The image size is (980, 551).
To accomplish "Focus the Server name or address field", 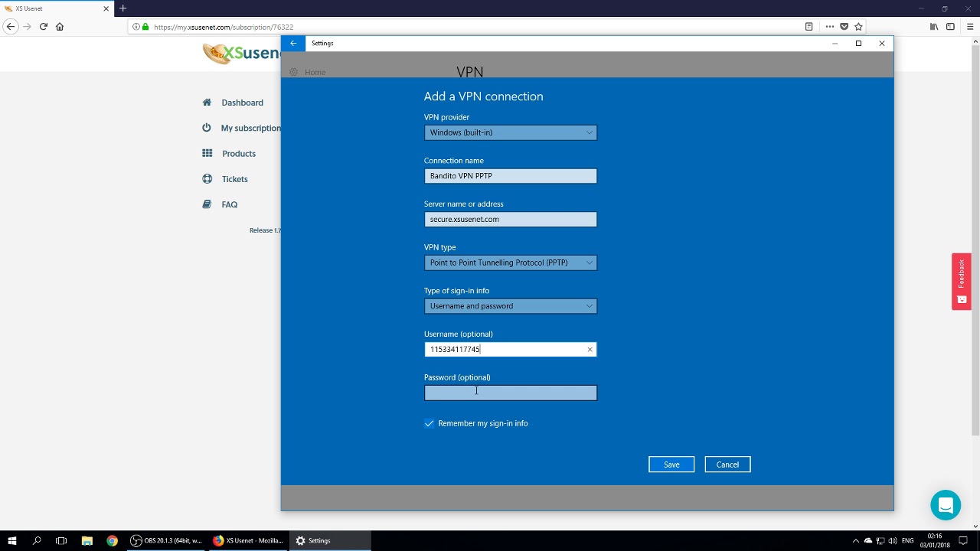I will [511, 220].
